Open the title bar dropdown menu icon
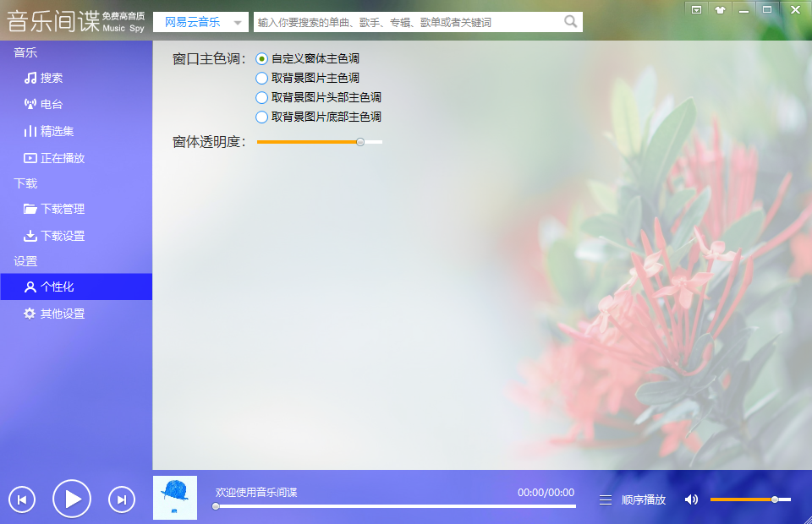The height and width of the screenshot is (524, 812). pos(696,10)
